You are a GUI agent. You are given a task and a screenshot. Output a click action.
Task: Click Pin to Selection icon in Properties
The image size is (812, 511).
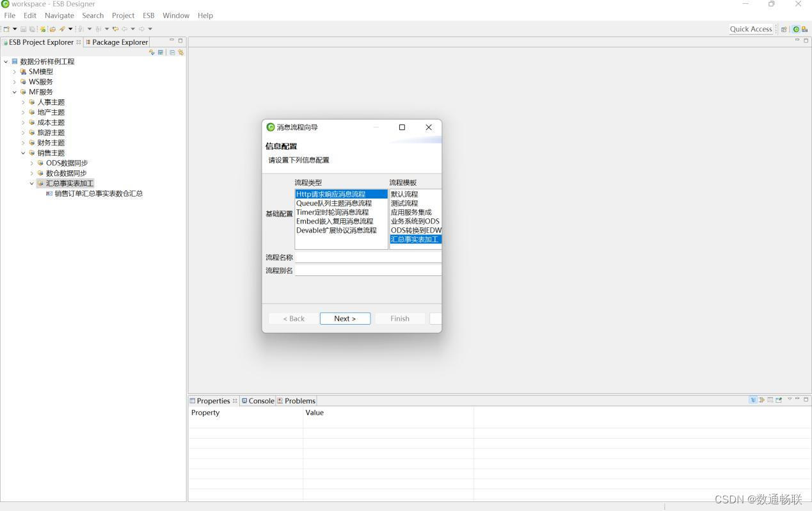[x=779, y=400]
